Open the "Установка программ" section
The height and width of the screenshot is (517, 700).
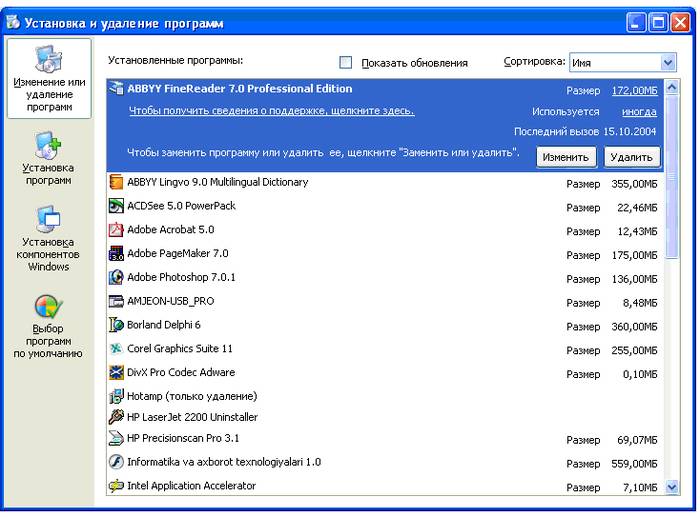[x=48, y=160]
